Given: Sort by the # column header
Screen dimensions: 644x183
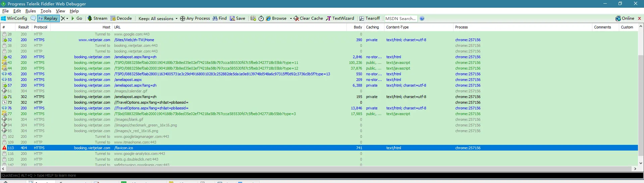Looking at the screenshot, I should pyautogui.click(x=8, y=27).
